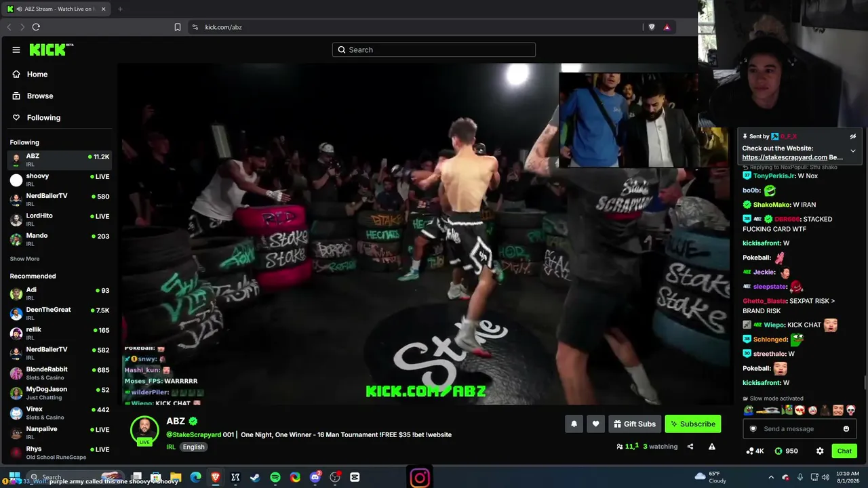Expand the pinned message with the chevron

click(x=853, y=151)
